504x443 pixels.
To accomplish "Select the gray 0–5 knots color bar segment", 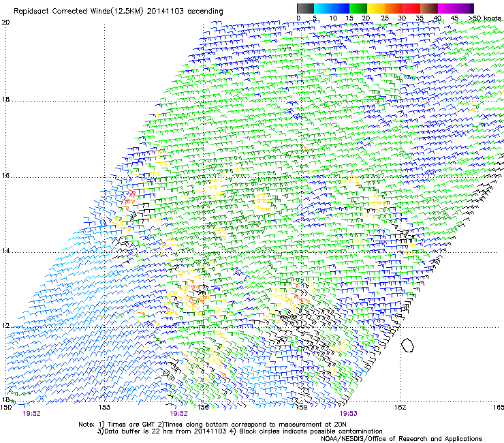I will point(305,8).
